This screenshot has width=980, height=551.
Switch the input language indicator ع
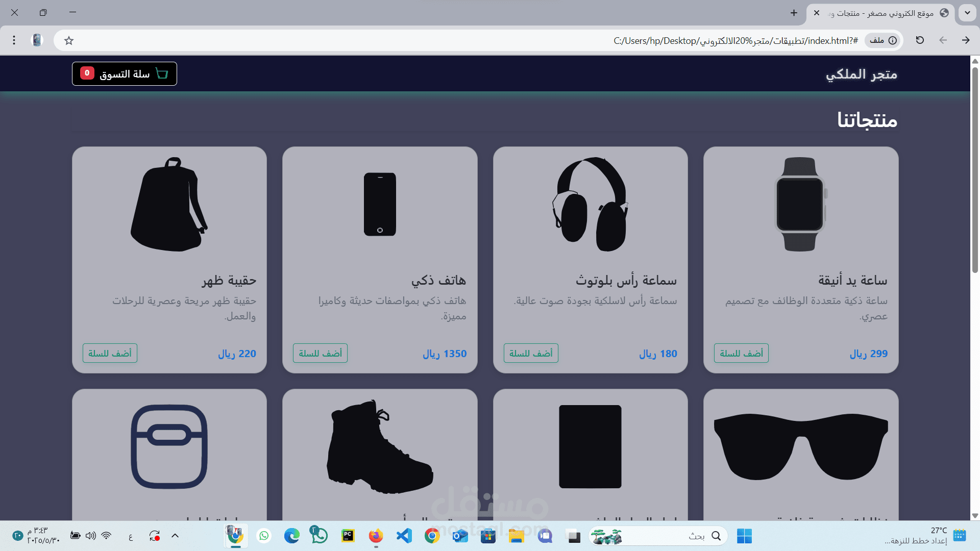(131, 536)
